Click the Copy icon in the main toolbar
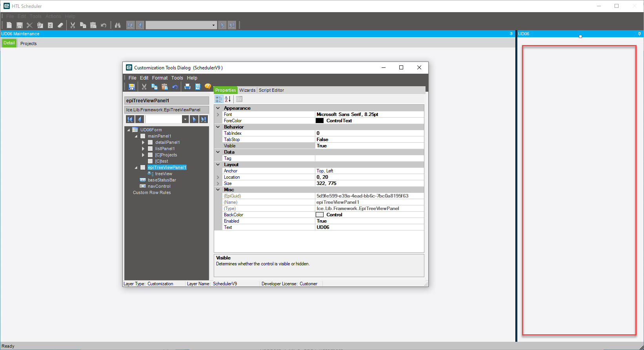Image resolution: width=644 pixels, height=350 pixels. (83, 25)
